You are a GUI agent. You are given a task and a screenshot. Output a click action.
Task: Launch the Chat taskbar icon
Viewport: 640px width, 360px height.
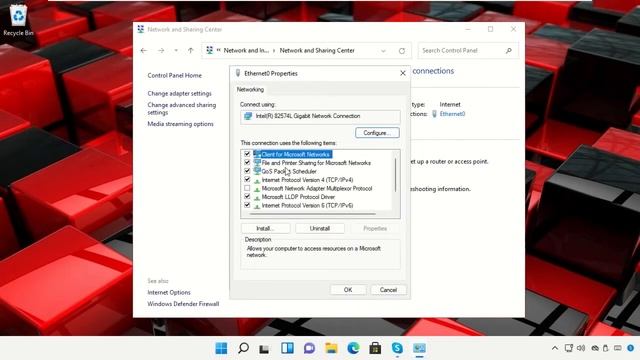pyautogui.click(x=309, y=348)
